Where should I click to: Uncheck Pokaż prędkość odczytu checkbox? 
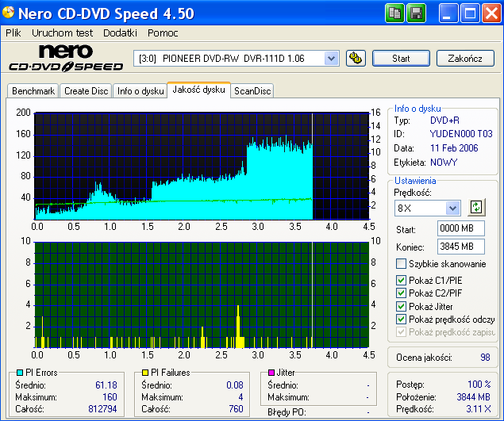coord(401,320)
